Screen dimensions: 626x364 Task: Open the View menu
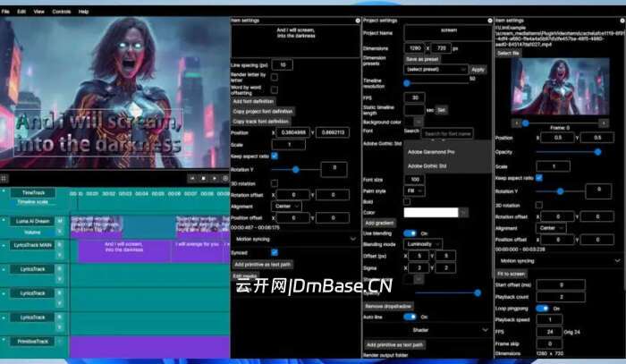(38, 12)
